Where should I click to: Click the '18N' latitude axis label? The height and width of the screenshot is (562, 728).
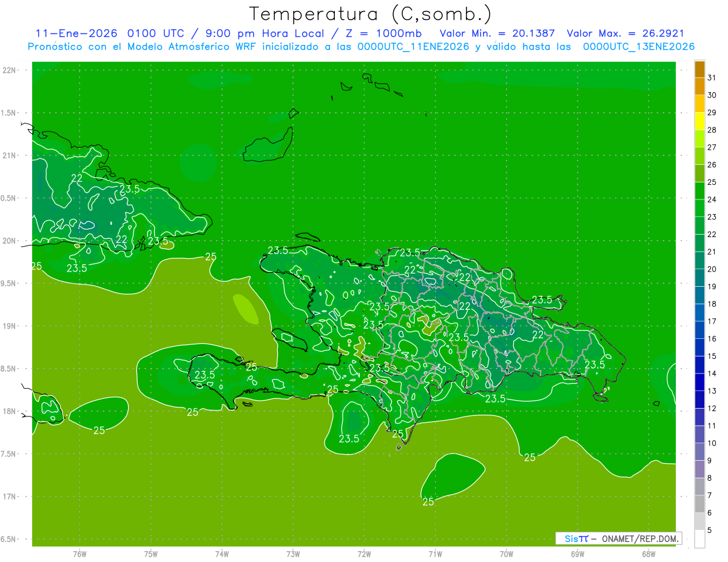click(10, 411)
